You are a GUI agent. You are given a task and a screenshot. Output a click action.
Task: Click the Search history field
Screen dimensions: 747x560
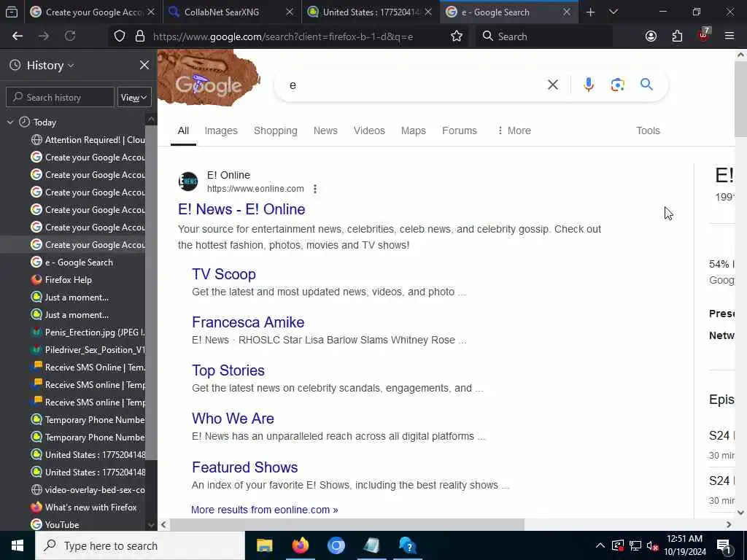60,98
